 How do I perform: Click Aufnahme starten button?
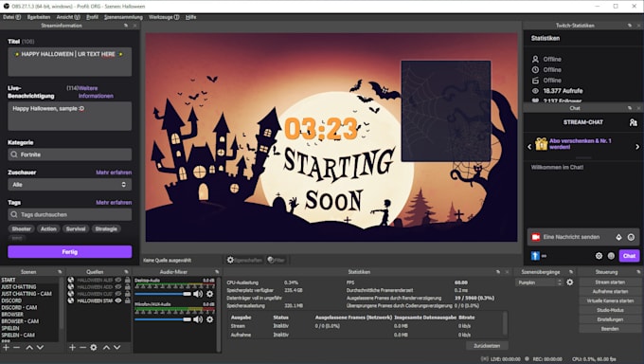click(610, 292)
